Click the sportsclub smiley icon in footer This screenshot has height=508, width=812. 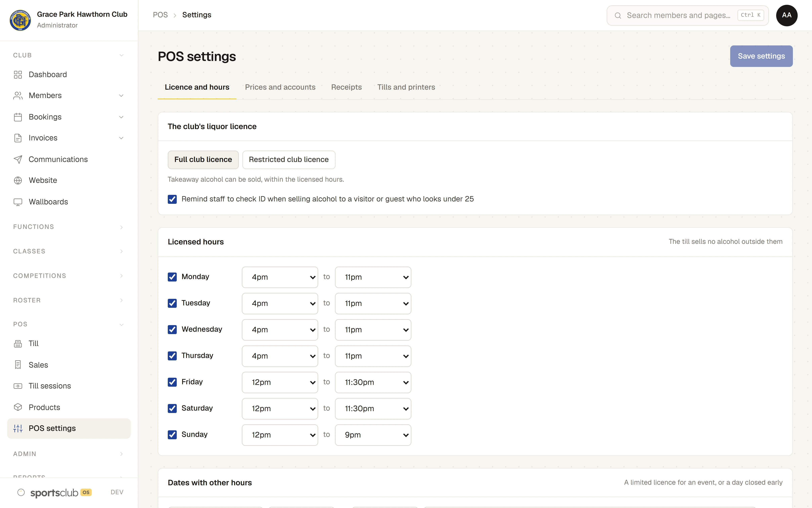[21, 492]
